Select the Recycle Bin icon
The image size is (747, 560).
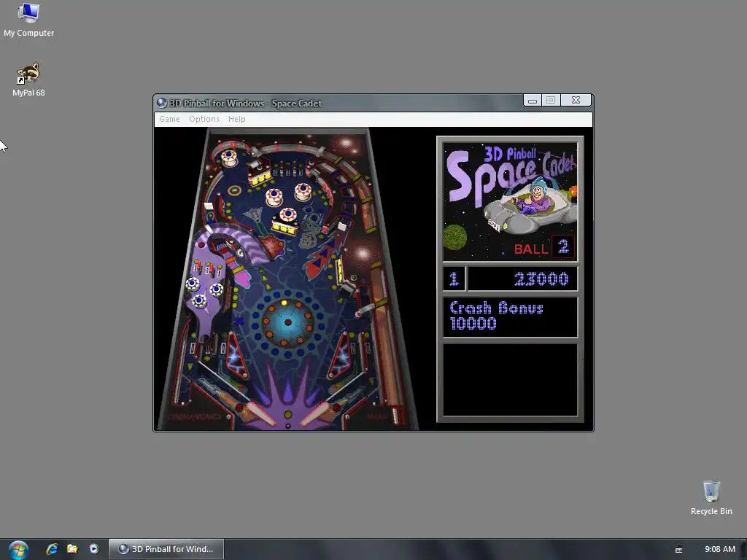click(711, 498)
